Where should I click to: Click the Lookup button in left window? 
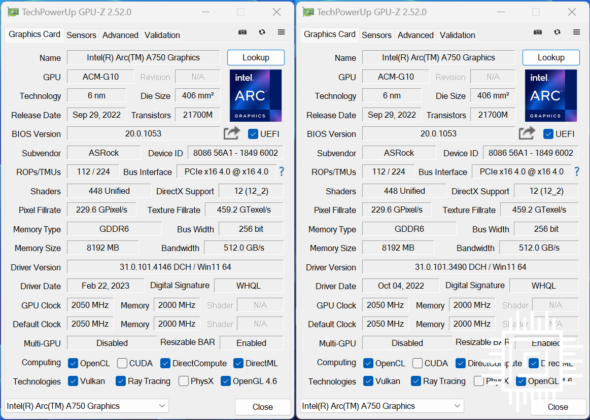tap(256, 58)
